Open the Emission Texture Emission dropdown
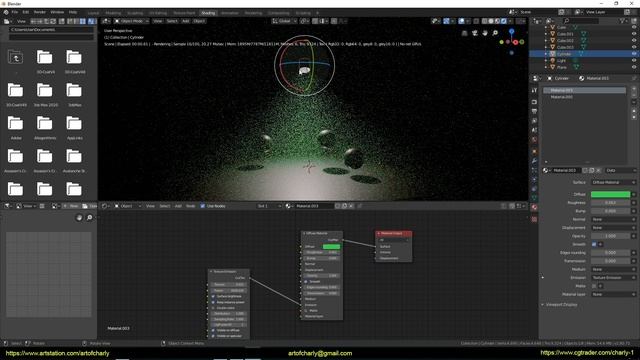The image size is (640, 360). 613,278
